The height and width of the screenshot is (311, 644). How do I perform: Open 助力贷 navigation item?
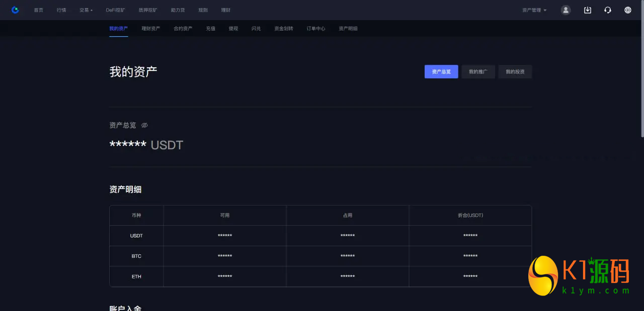tap(178, 10)
